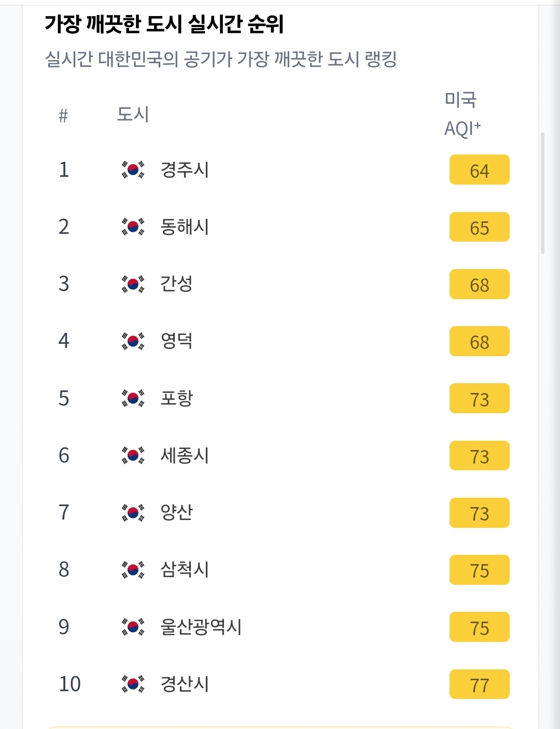Click the vertical scrollbar thumb
This screenshot has width=560, height=729.
(x=542, y=193)
